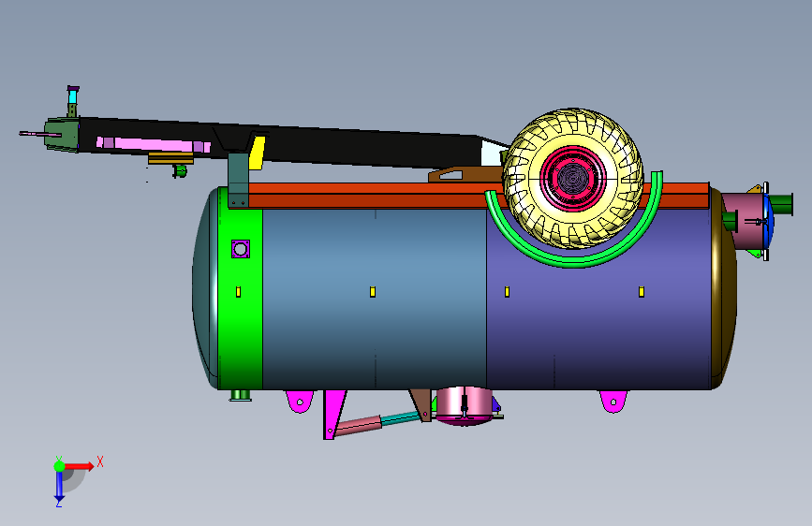
Task: Select the pink cylinder inside the drawbar
Action: [154, 144]
